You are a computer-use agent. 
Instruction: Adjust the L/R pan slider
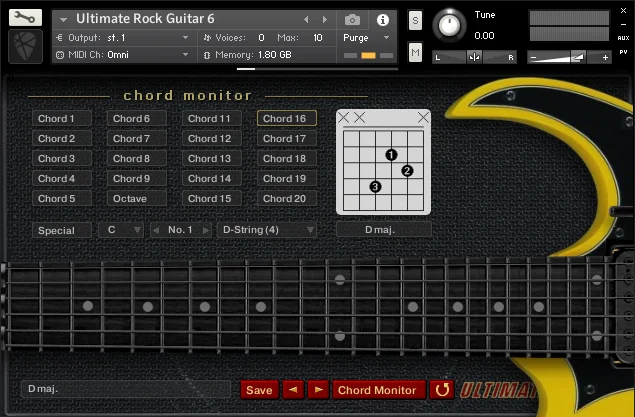(474, 57)
